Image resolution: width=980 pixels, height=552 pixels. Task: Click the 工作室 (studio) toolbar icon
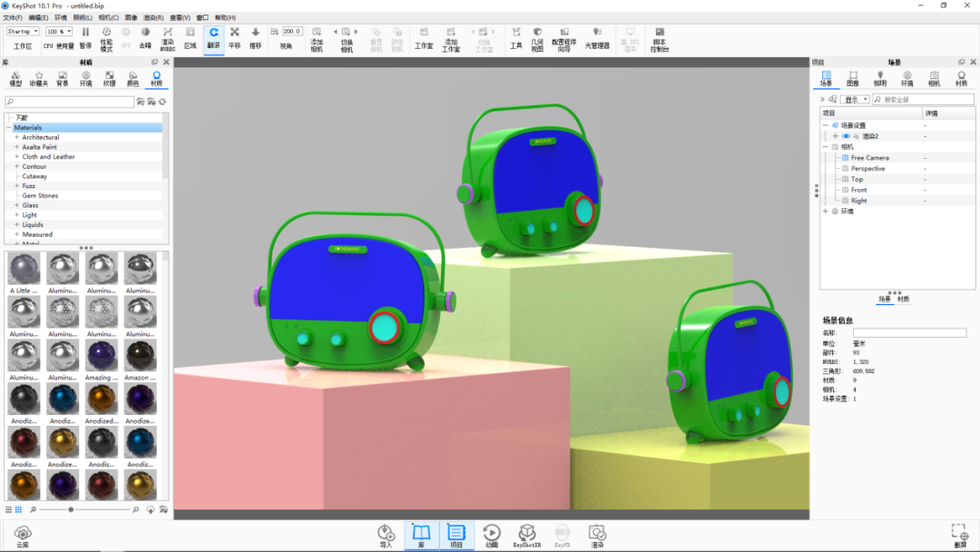tap(424, 38)
